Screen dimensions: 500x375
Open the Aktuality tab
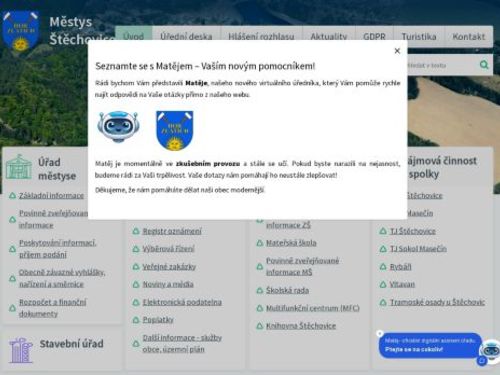pyautogui.click(x=329, y=36)
